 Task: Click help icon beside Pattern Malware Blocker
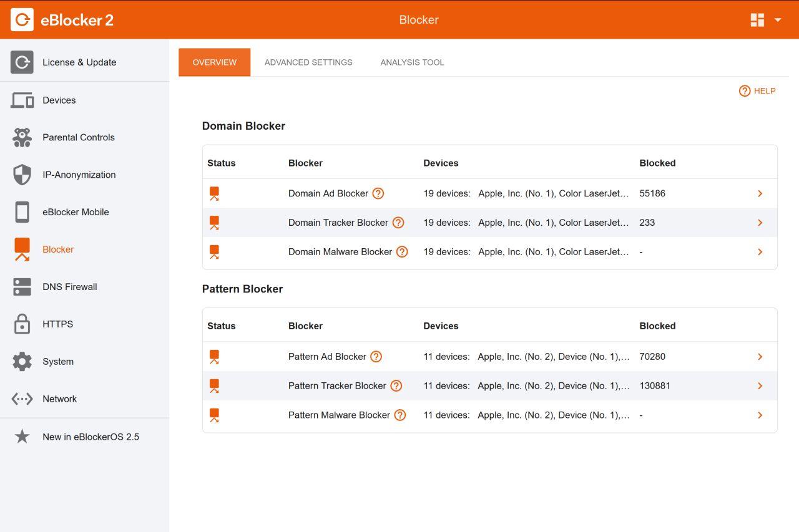pos(399,415)
